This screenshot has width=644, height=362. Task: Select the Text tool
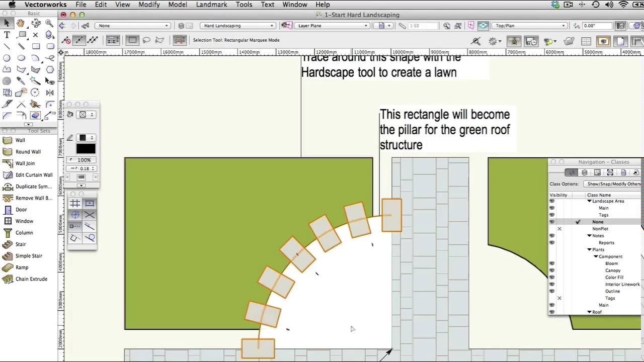coord(7,35)
